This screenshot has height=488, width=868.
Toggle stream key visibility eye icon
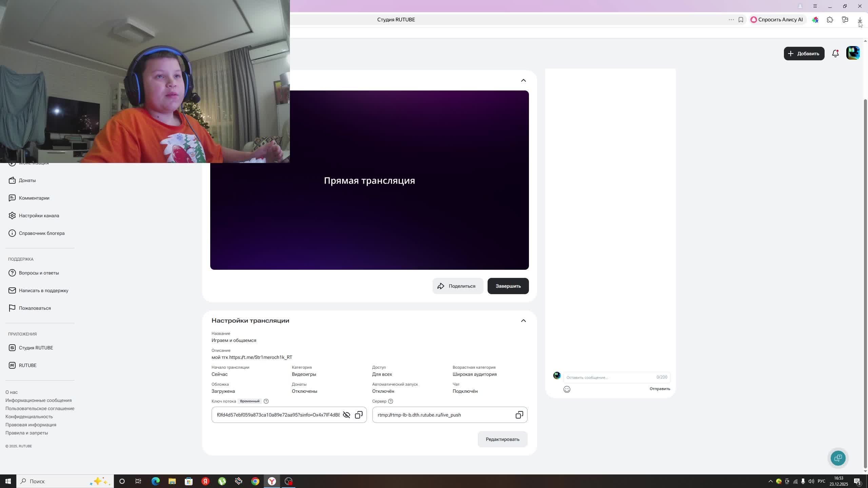(346, 415)
